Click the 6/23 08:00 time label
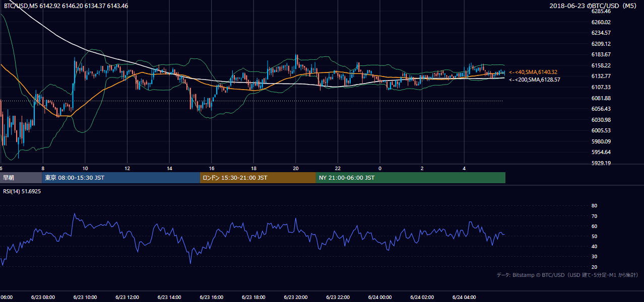 coord(43,297)
